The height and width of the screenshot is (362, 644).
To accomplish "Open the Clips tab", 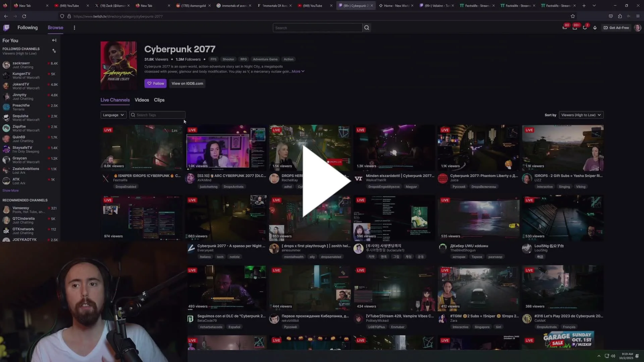I will [159, 100].
